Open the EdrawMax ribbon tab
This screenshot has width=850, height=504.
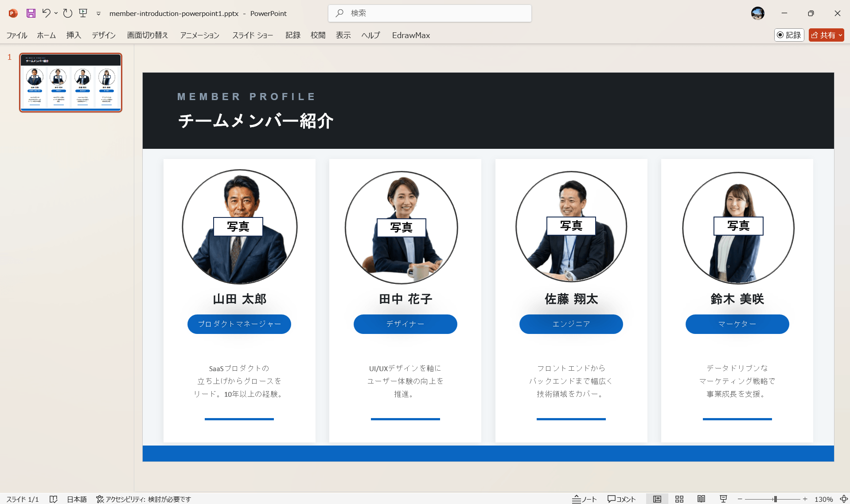coord(410,35)
